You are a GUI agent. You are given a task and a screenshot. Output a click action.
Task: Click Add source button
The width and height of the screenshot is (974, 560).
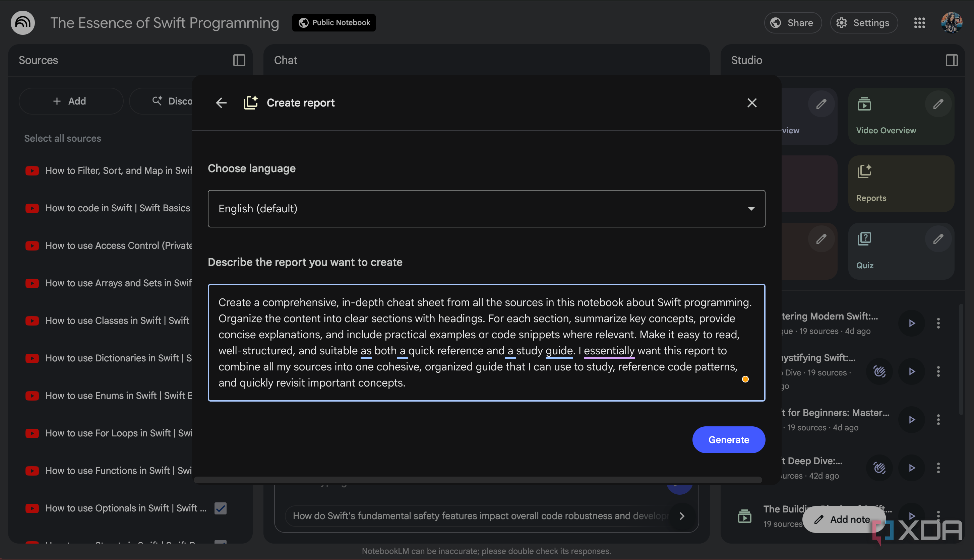coord(71,101)
